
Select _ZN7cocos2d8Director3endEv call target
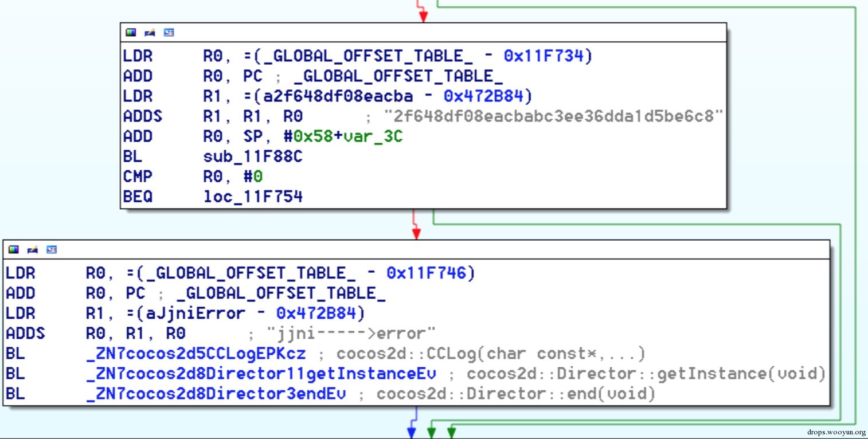[216, 394]
